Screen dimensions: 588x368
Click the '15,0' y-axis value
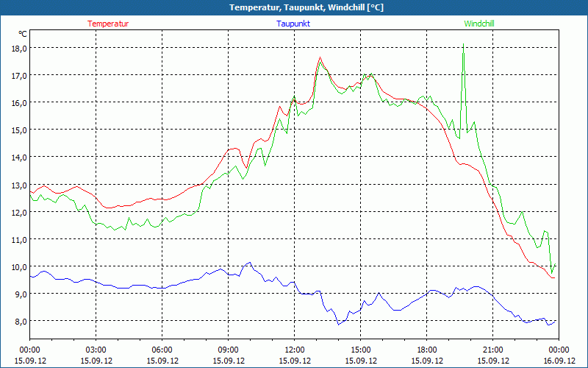(x=19, y=130)
